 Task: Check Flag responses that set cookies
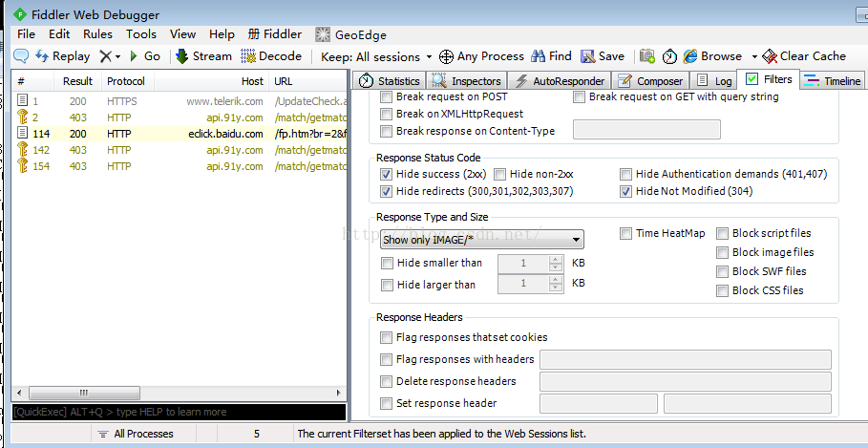click(x=386, y=337)
